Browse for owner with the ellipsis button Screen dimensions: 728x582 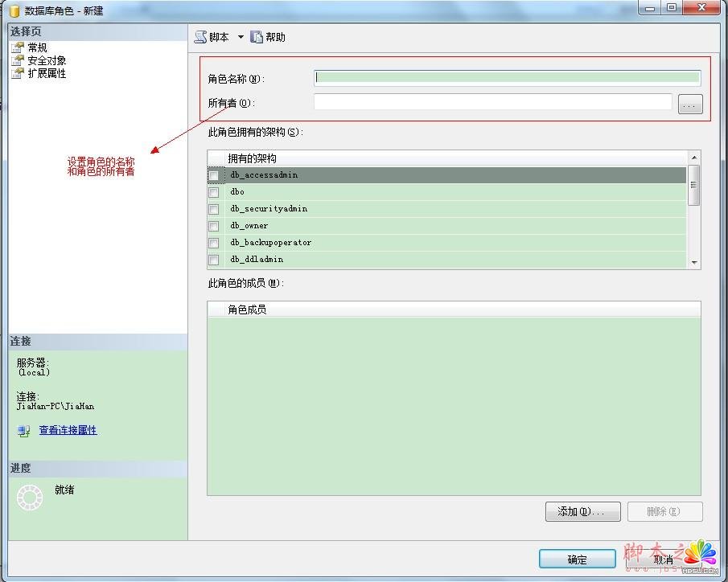[690, 104]
